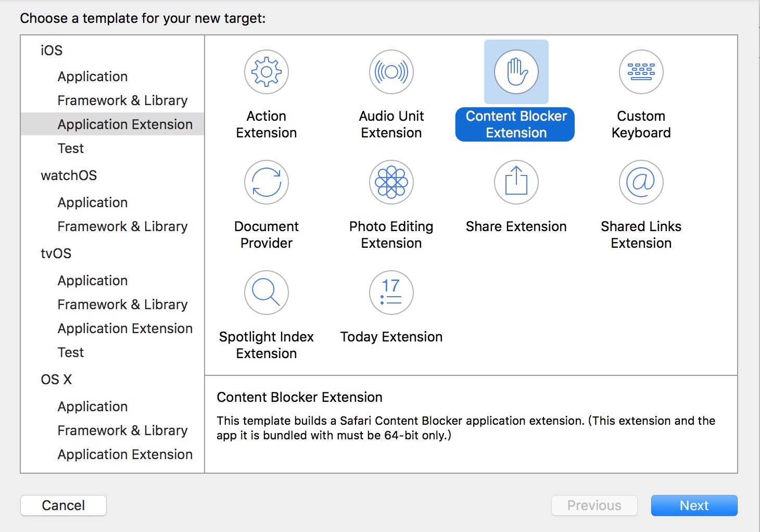Click the Audio Unit Extension label
The image size is (760, 532).
(391, 124)
